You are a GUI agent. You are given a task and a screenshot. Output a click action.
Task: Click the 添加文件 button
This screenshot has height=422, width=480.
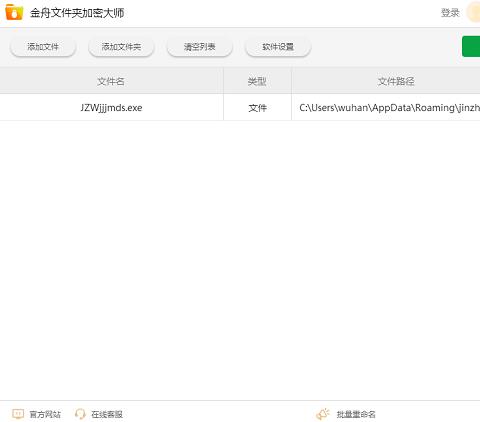[43, 47]
